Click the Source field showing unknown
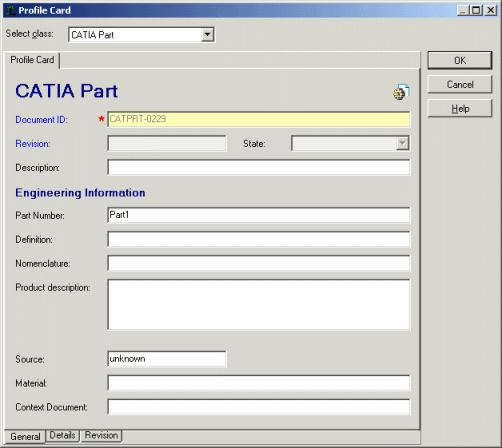502x448 pixels. coord(167,359)
